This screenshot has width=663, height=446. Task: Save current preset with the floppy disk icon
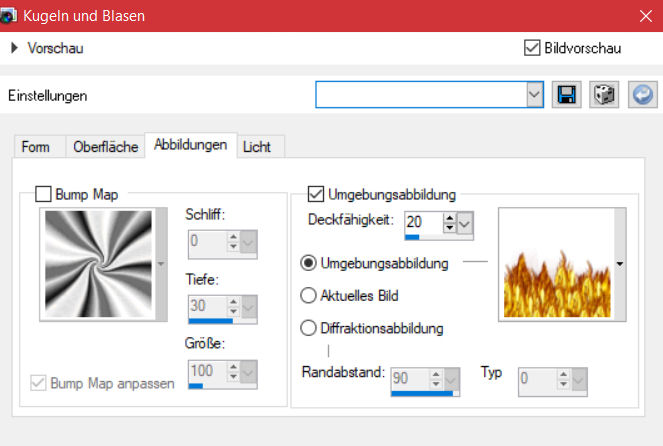point(566,94)
